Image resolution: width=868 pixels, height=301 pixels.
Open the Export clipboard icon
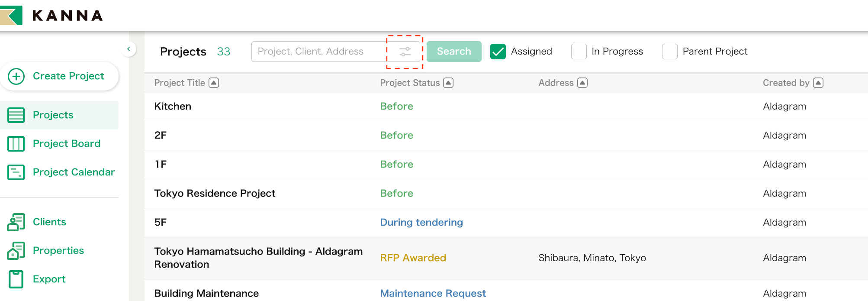pos(16,279)
